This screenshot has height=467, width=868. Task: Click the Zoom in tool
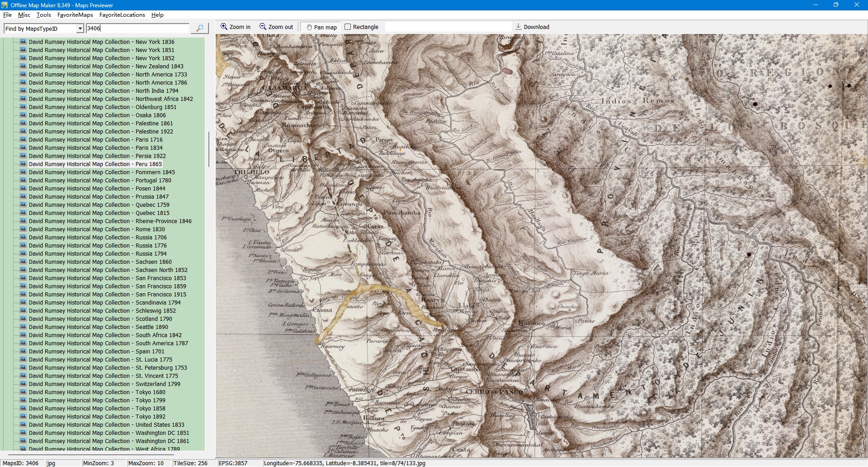click(x=236, y=27)
